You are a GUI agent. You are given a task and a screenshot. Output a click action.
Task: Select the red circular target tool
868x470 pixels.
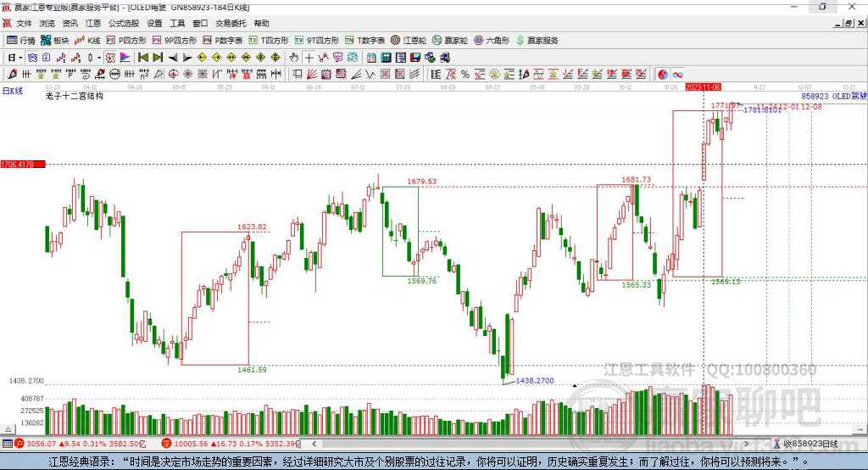coord(173,75)
